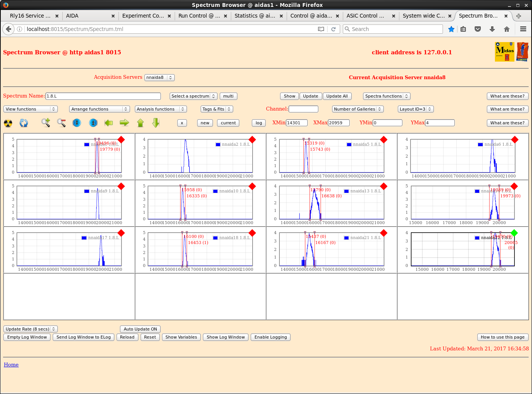Click the green right arrow icon
The image size is (532, 394).
[x=124, y=123]
